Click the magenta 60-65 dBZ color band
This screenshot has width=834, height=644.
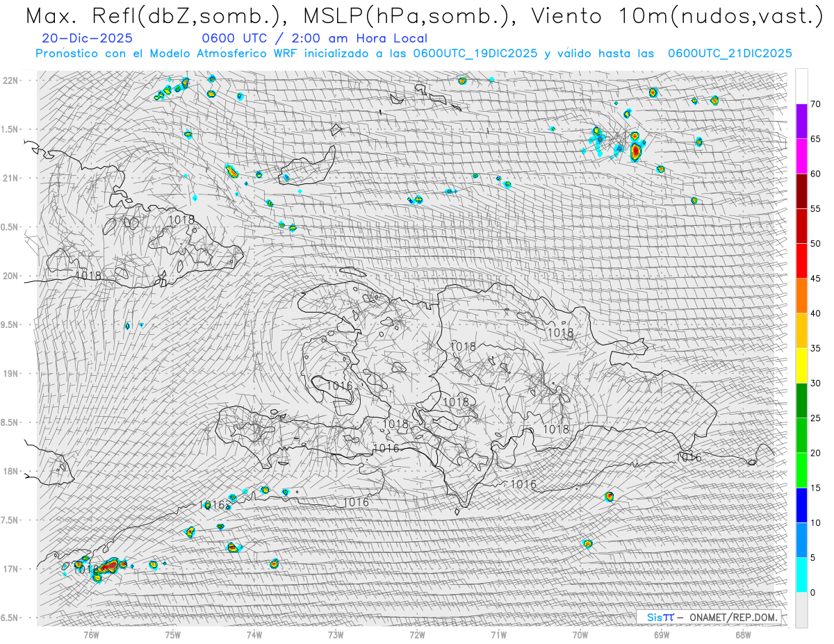801,156
